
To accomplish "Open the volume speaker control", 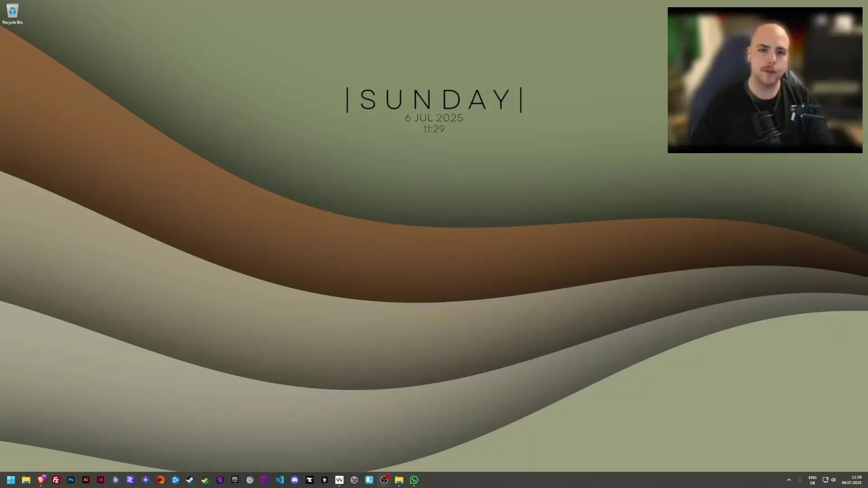I will 833,480.
